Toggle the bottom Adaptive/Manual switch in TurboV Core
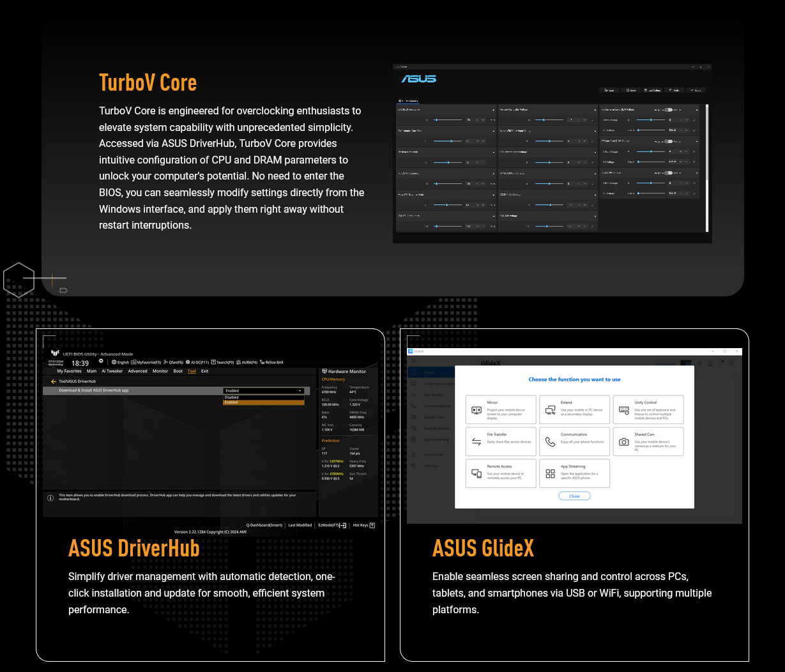 pos(669,172)
